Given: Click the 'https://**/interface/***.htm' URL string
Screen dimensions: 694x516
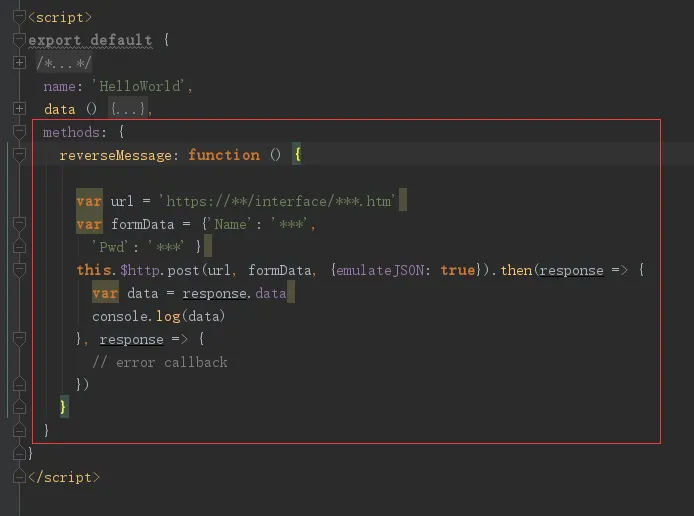Looking at the screenshot, I should coord(278,201).
